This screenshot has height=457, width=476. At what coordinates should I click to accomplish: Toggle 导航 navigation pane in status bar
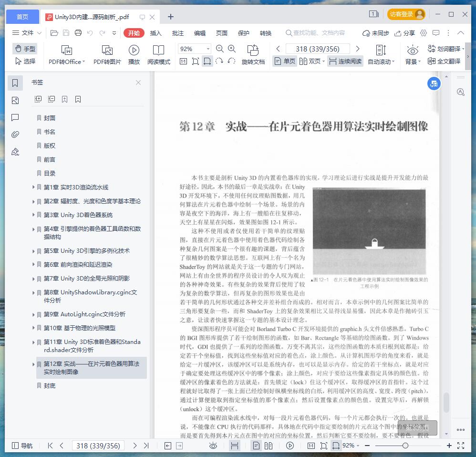22,446
